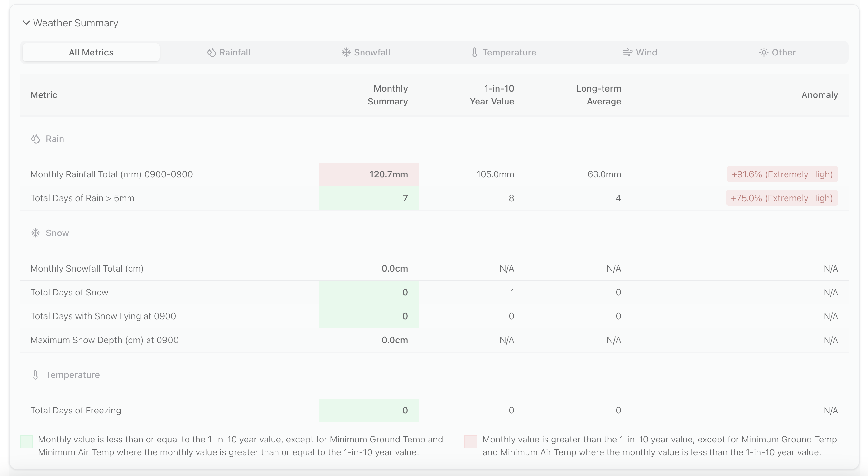Click the 105.0mm 1-in-10 year value

click(495, 174)
